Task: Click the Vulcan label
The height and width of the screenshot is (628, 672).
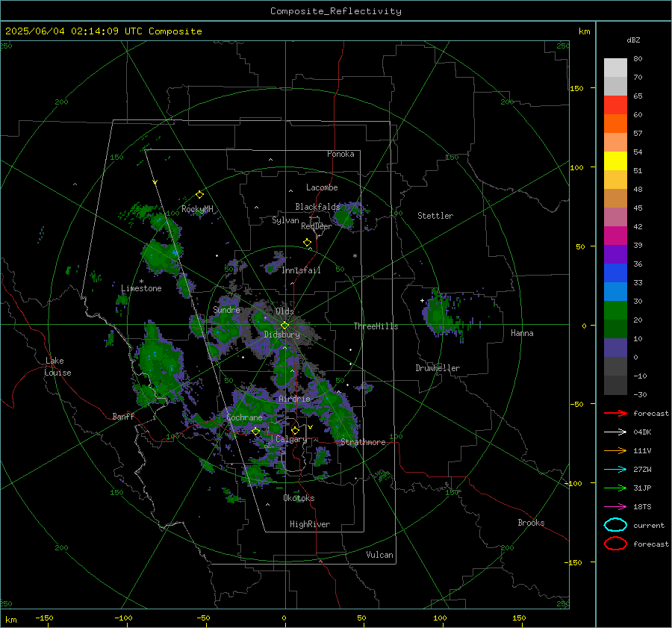Action: click(x=380, y=555)
